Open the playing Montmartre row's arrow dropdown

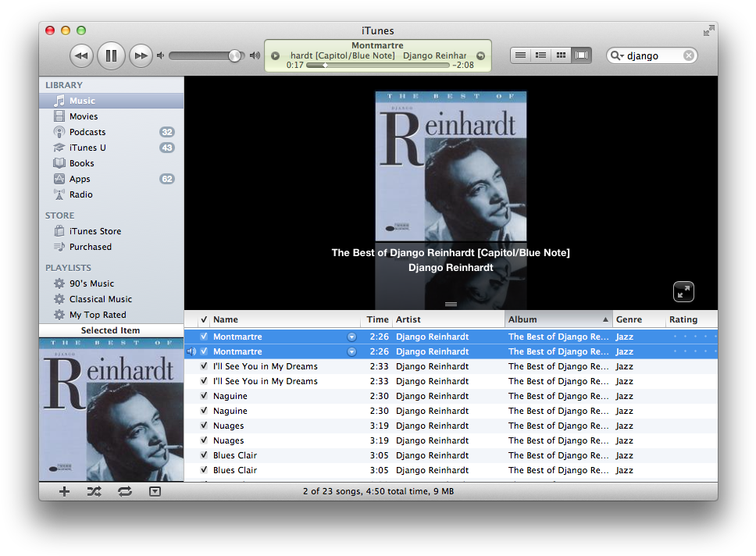coord(352,352)
